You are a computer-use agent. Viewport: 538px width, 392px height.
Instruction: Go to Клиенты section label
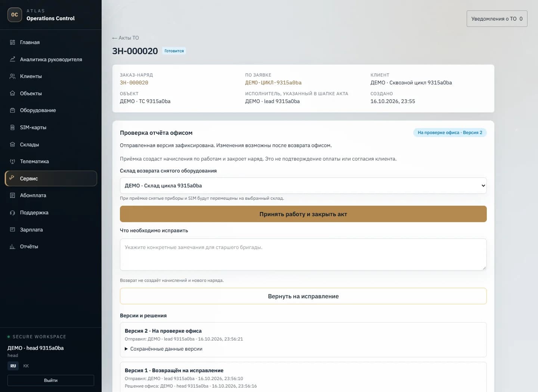[31, 76]
